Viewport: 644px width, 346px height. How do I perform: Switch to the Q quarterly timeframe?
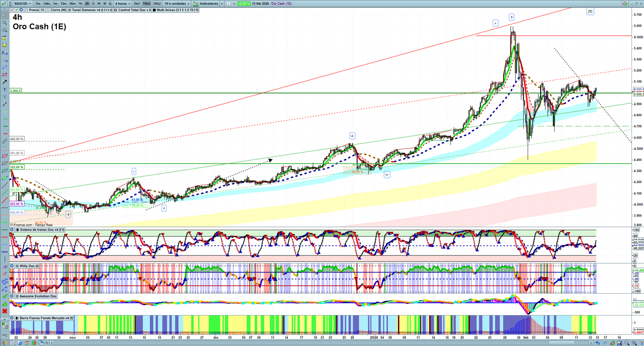[110, 4]
